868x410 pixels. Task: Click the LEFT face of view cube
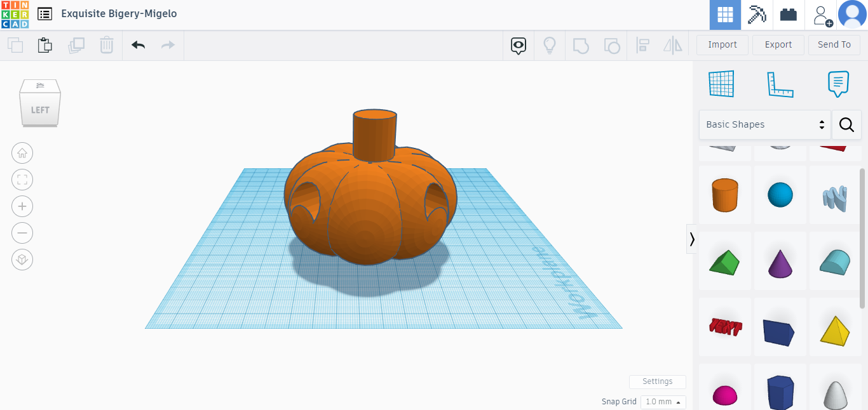coord(40,110)
